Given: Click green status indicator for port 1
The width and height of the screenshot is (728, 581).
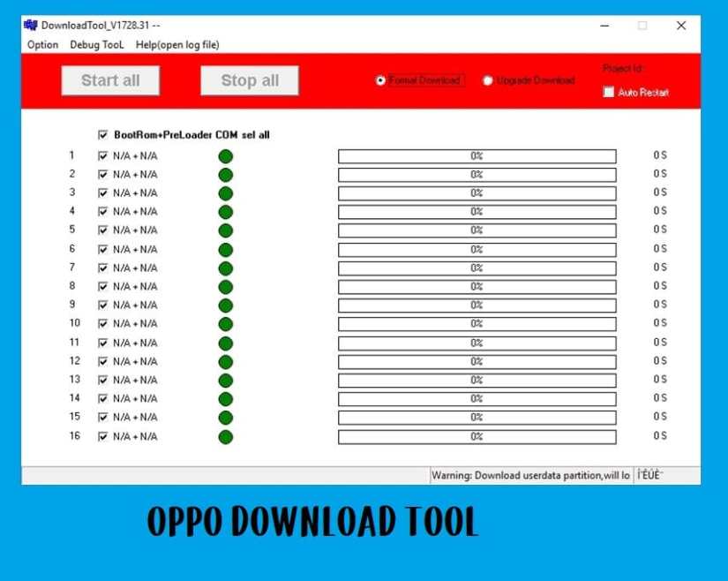Looking at the screenshot, I should coord(226,156).
